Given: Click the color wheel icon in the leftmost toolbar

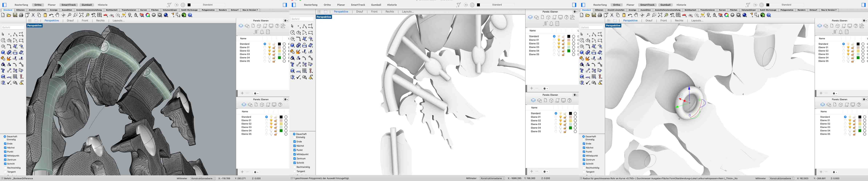Looking at the screenshot, I should 148,15.
